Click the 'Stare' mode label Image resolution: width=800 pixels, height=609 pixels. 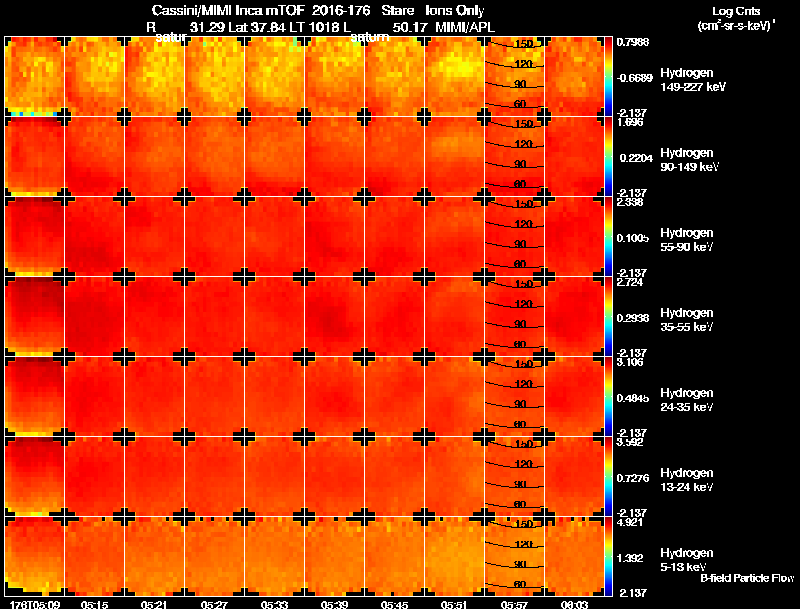point(397,11)
